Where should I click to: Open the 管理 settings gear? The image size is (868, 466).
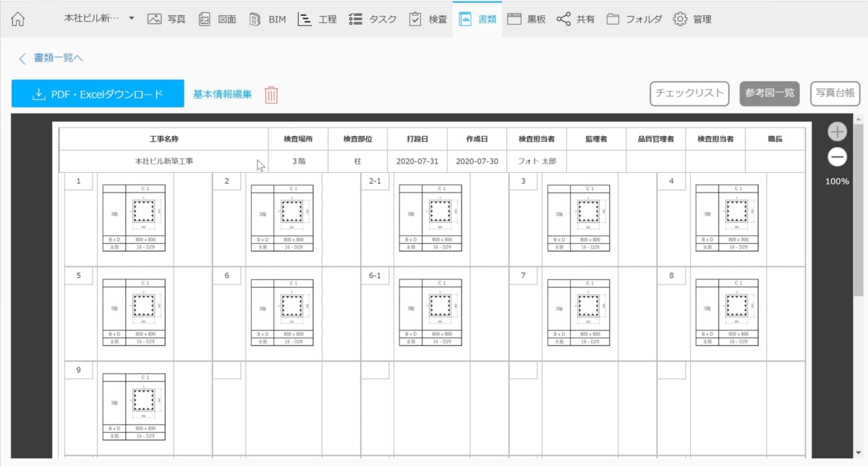tap(692, 20)
